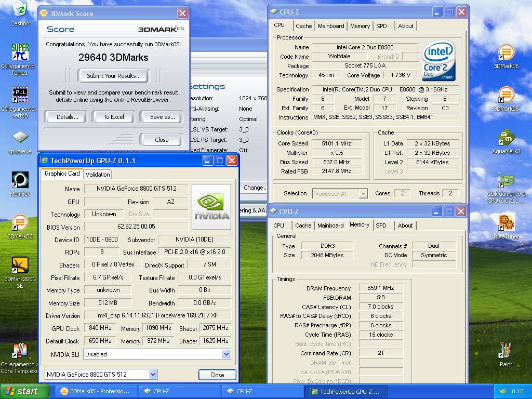Select the 3DMark05 desktop shortcut

point(506,99)
